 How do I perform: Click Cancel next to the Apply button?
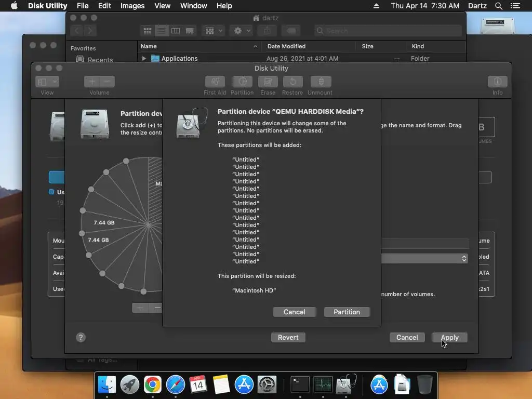[x=407, y=337]
